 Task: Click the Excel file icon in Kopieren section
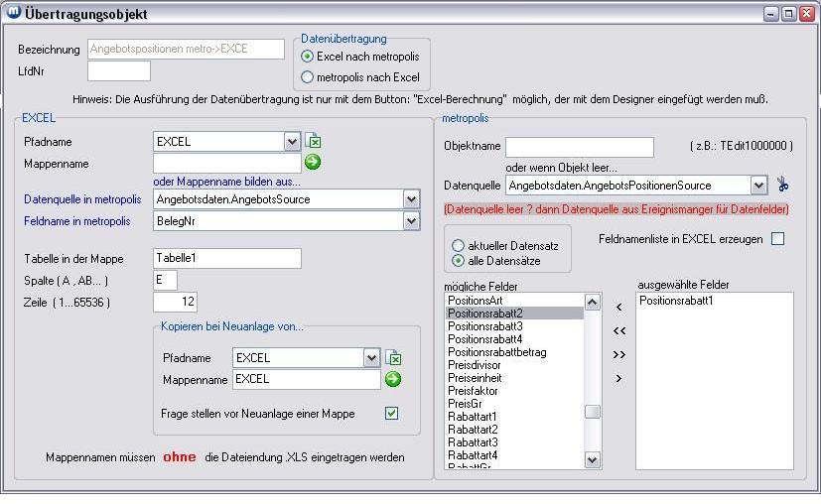click(x=393, y=357)
